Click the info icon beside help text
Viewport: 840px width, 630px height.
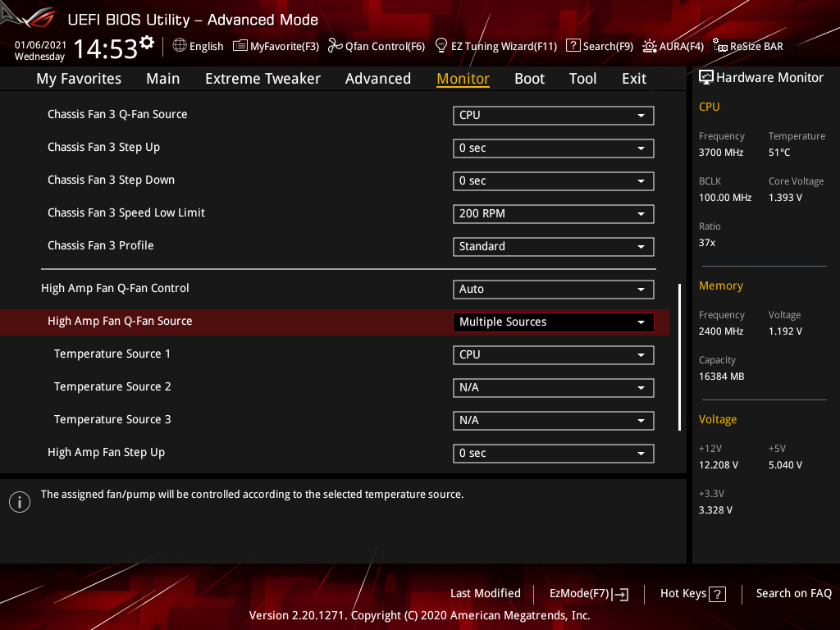[20, 502]
